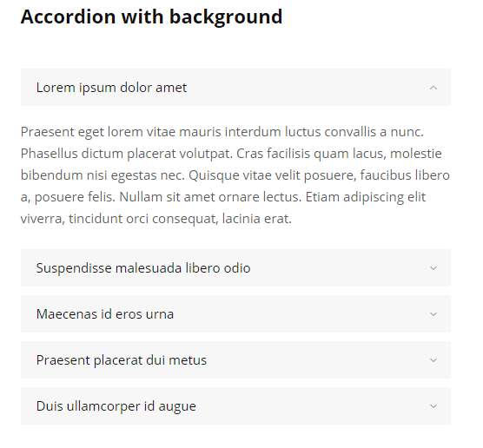This screenshot has height=448, width=483.
Task: Click the paragraph line starting viverra, tincidunt orci
Action: [x=155, y=219]
